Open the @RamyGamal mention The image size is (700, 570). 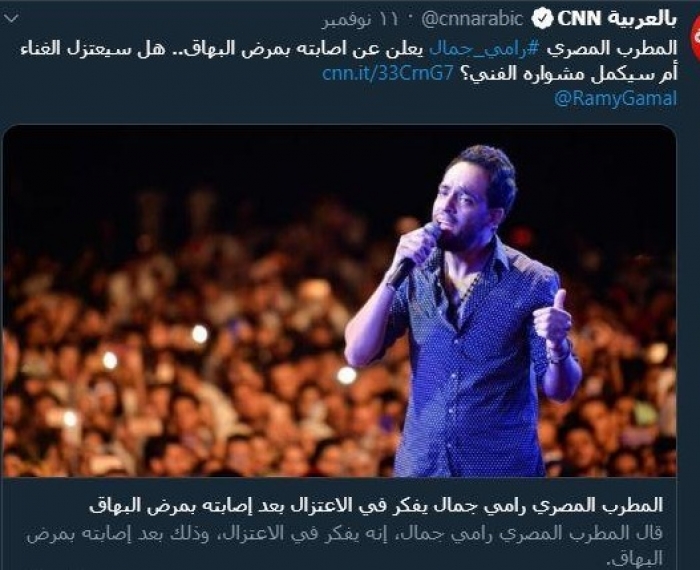(616, 98)
